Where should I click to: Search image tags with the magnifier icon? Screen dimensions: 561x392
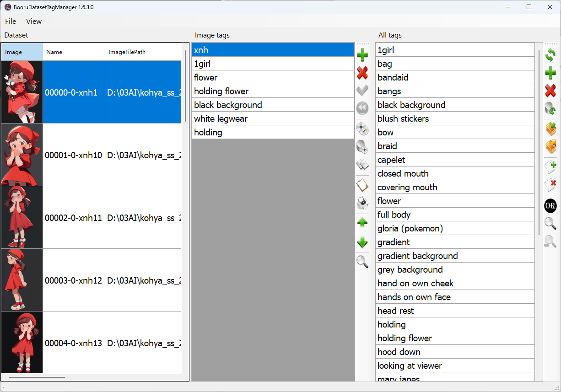click(362, 262)
